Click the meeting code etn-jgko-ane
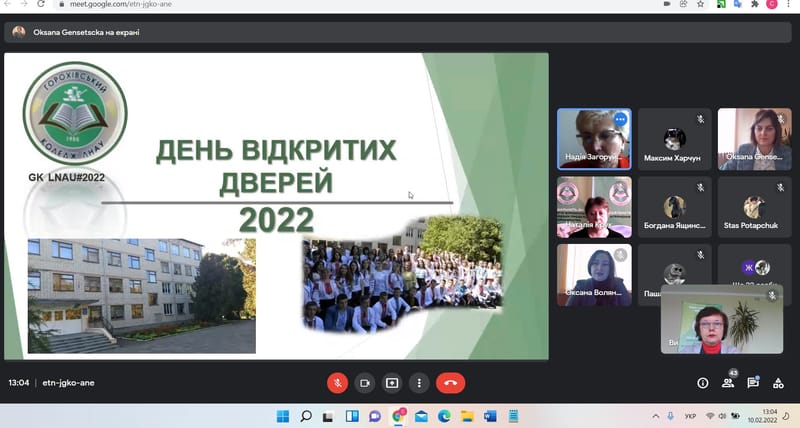This screenshot has width=800, height=428. [x=68, y=383]
